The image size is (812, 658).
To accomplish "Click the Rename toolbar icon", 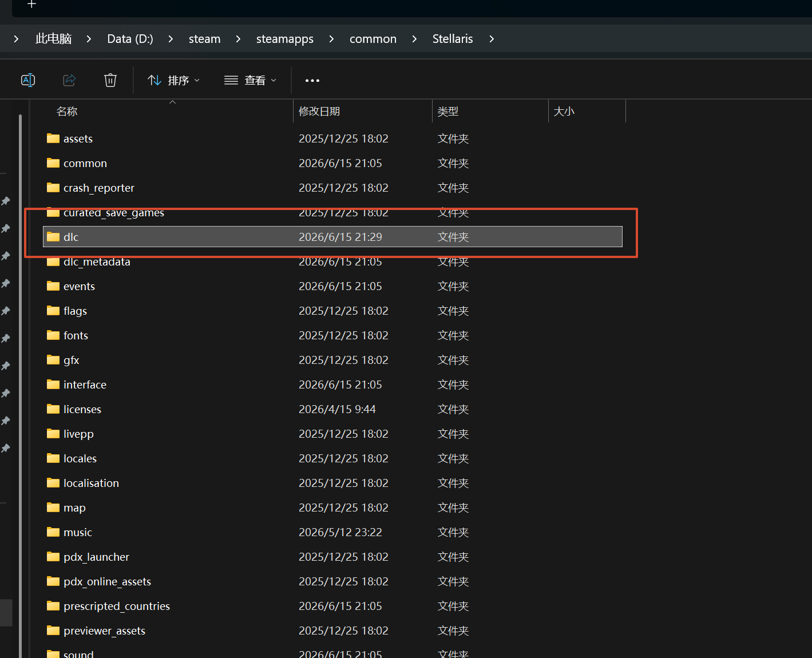I will point(28,80).
